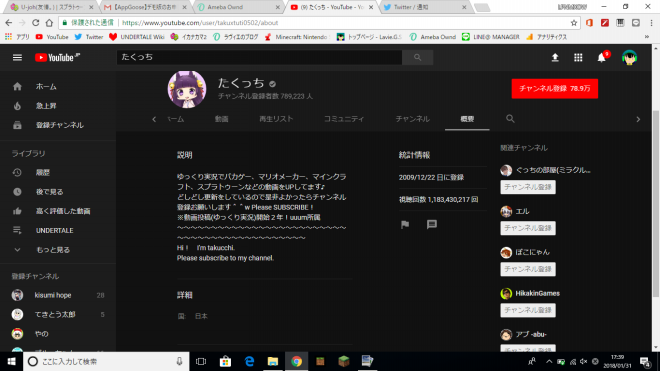Go to ホーム in the sidebar
Screen dimensions: 660x371
click(58, 86)
